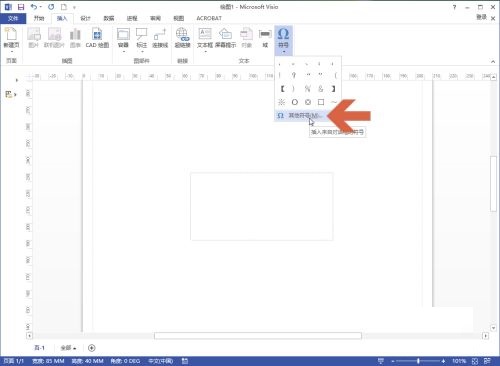500x366 pixels.
Task: Insert the & symbol from gallery
Action: click(320, 89)
